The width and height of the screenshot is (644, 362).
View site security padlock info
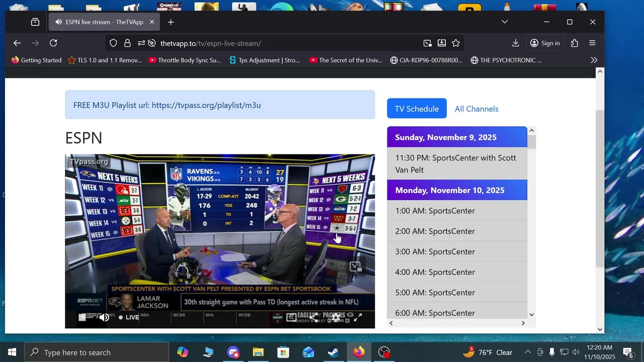(x=127, y=43)
